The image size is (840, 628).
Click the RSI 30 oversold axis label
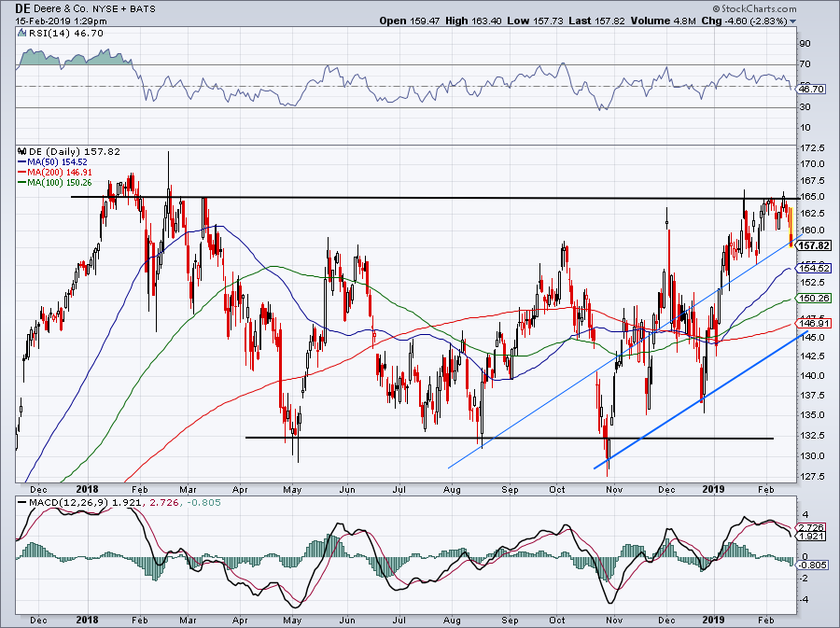pos(805,107)
